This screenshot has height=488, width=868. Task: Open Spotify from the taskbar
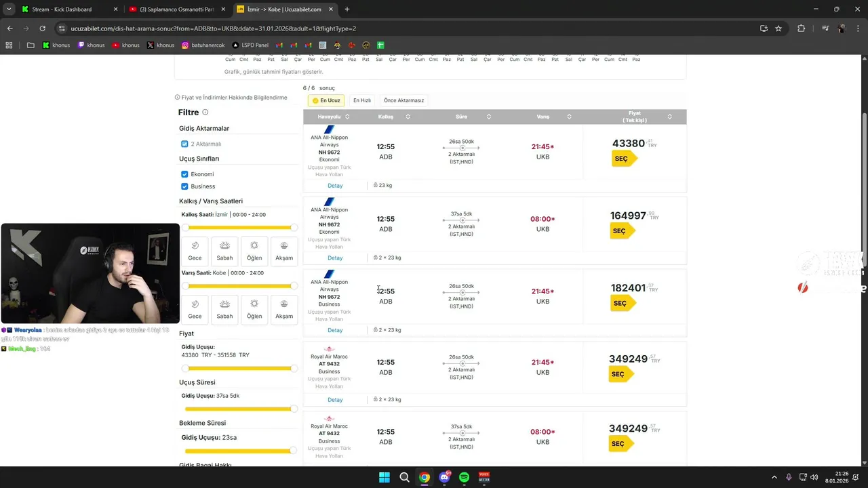pyautogui.click(x=464, y=477)
